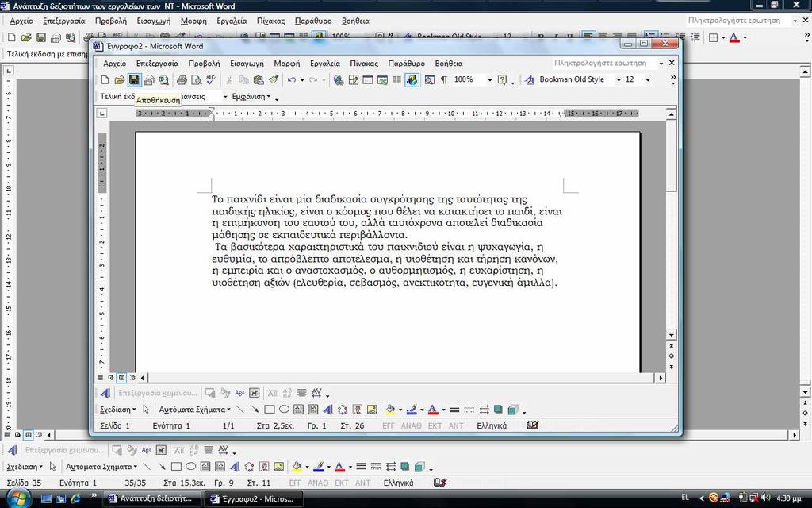Click the Open folder icon in Έγγραφο2 toolbar
This screenshot has height=508, width=812.
(x=120, y=80)
